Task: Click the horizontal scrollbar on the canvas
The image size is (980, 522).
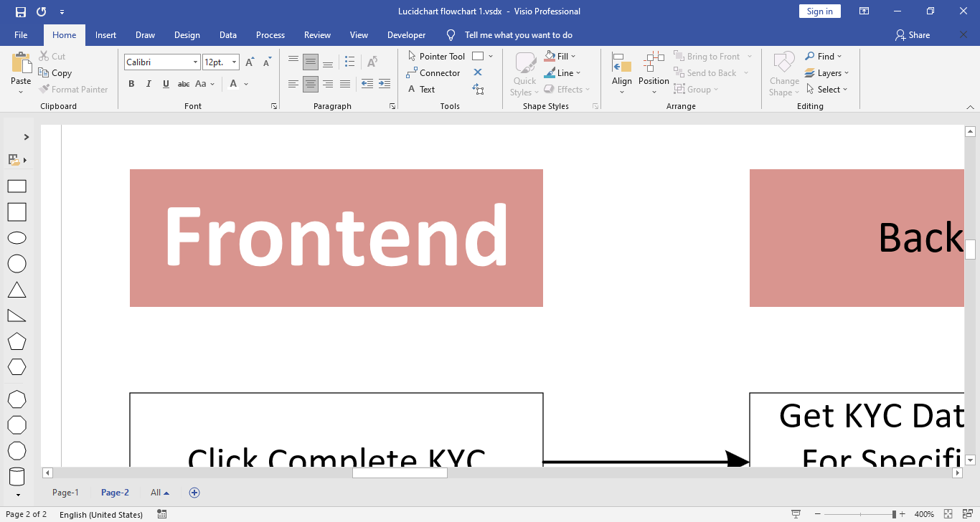Action: click(x=399, y=473)
